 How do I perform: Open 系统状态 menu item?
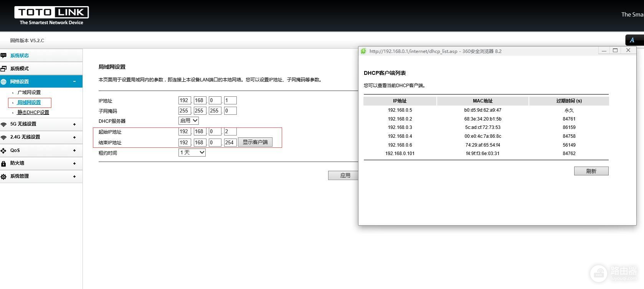pyautogui.click(x=20, y=56)
